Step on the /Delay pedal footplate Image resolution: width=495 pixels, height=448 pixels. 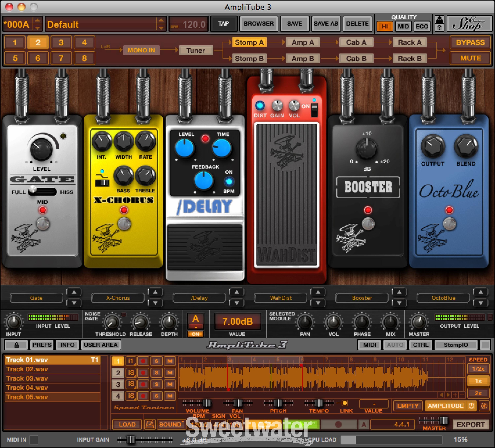click(205, 247)
